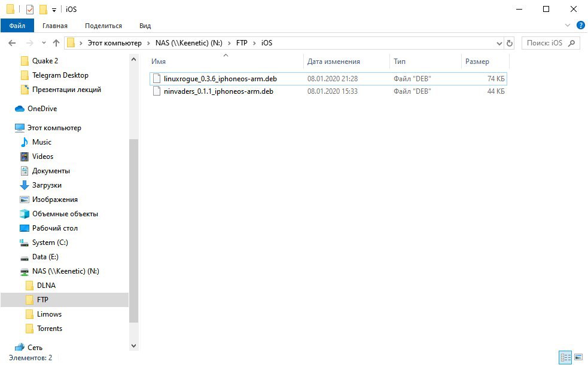Expand address bar history dropdown
Viewport: 588px width, 365px height.
[499, 44]
